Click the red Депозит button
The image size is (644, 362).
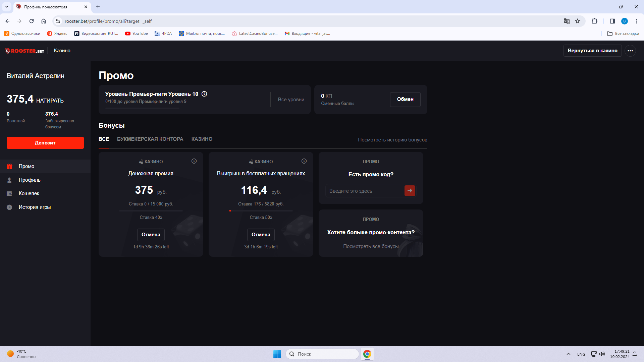45,143
